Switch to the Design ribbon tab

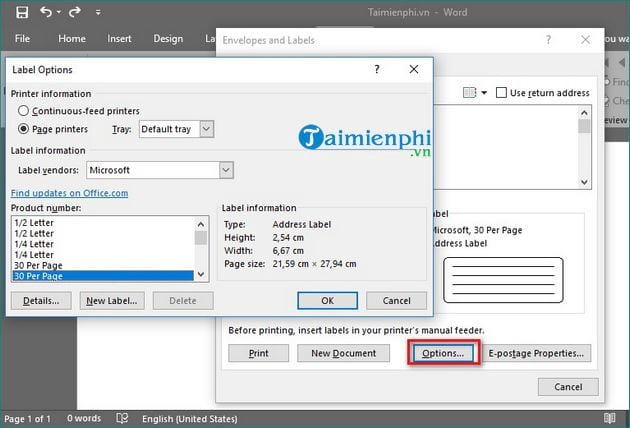coord(168,39)
